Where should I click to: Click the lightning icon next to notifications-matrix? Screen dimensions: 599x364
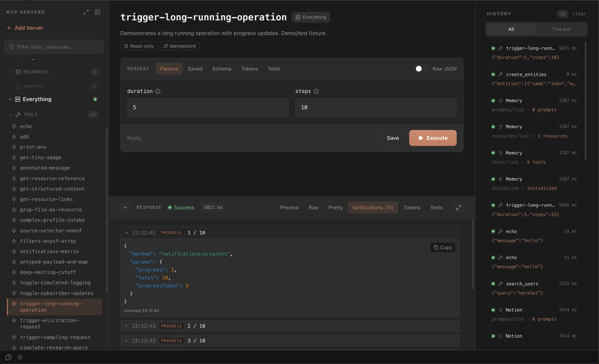(x=14, y=251)
